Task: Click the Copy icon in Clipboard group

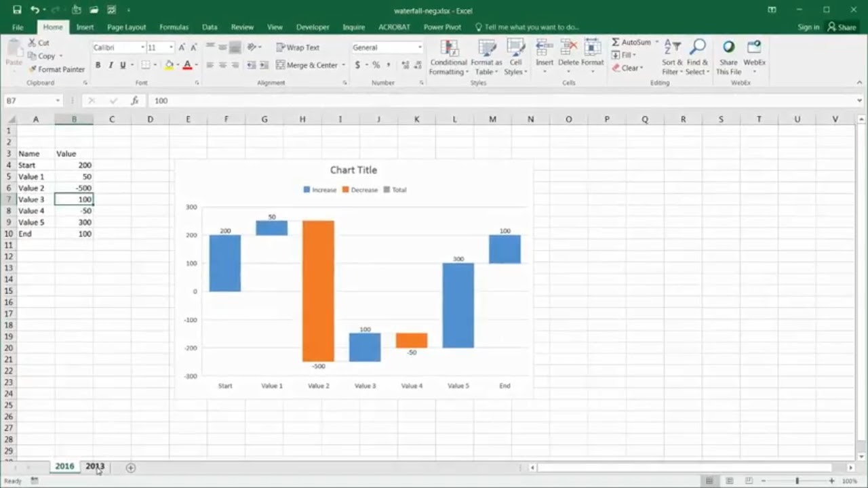Action: tap(33, 56)
